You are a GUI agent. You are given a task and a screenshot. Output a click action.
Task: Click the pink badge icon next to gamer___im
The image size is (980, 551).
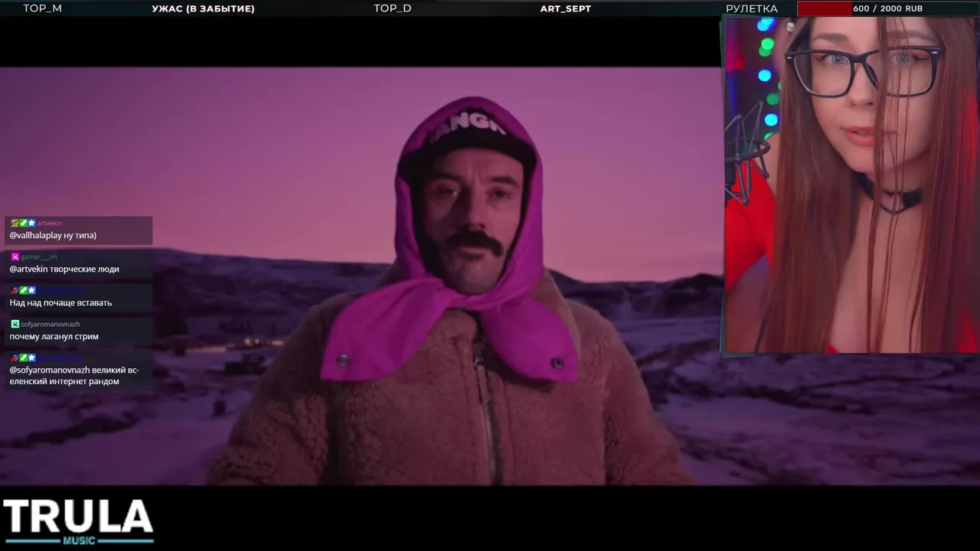[x=15, y=257]
